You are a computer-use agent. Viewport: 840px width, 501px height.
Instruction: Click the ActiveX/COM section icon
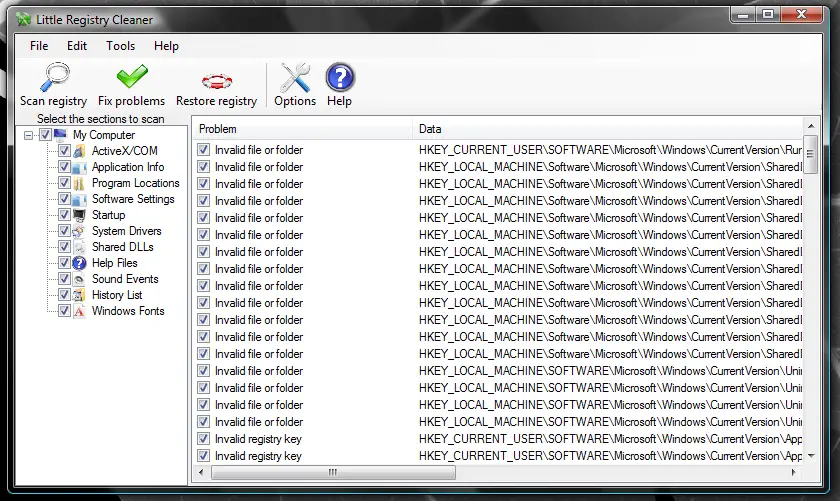(x=79, y=151)
